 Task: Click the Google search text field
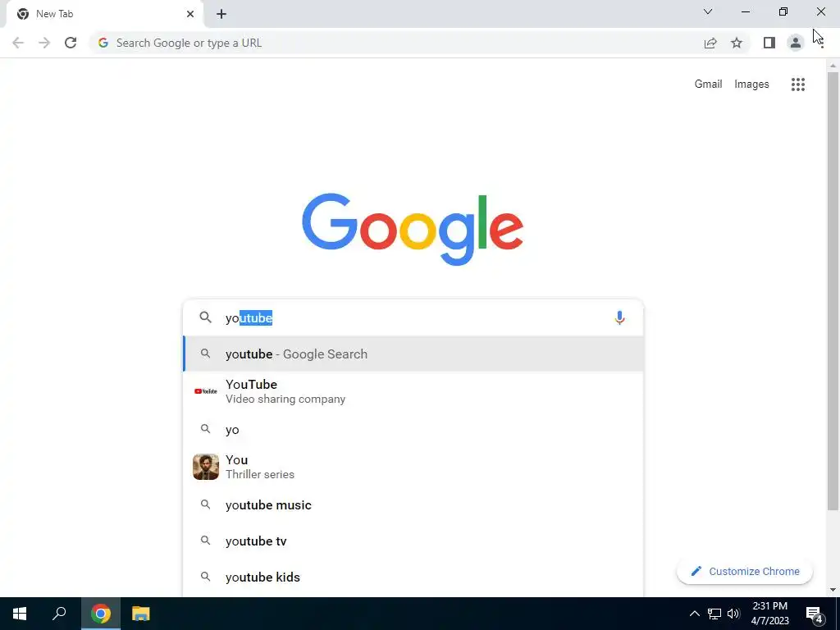click(413, 317)
